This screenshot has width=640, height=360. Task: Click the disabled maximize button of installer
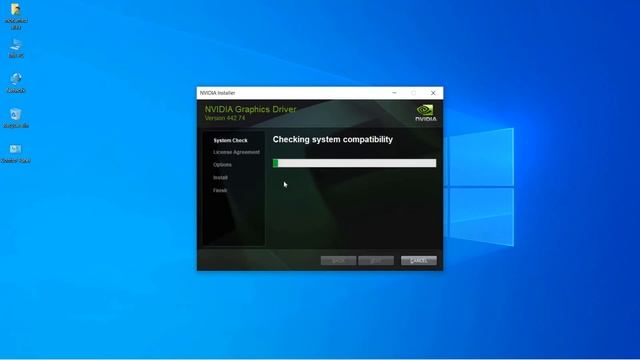coord(413,93)
